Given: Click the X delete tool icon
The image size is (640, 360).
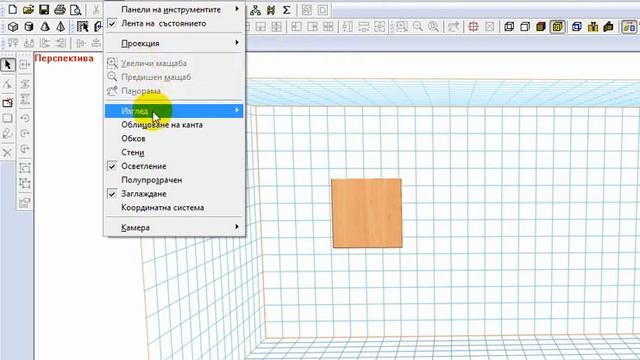Looking at the screenshot, I should tap(7, 153).
